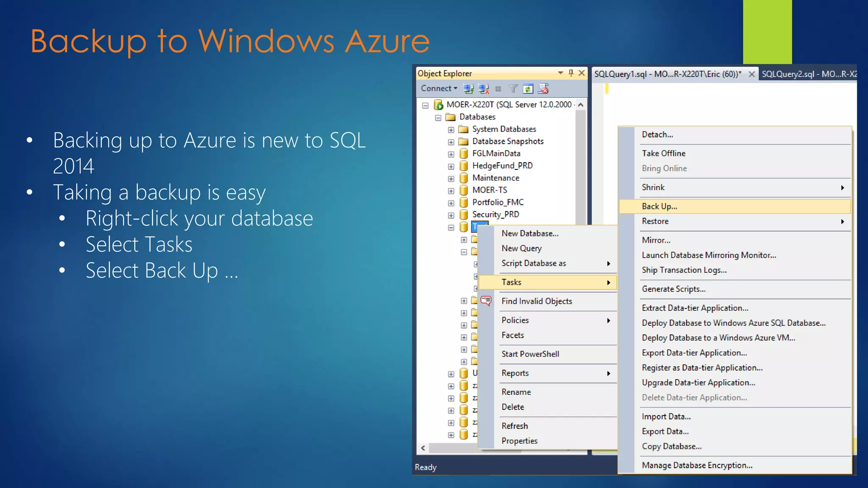868x488 pixels.
Task: Click the MOER-TS database cylinder icon
Action: pos(464,190)
